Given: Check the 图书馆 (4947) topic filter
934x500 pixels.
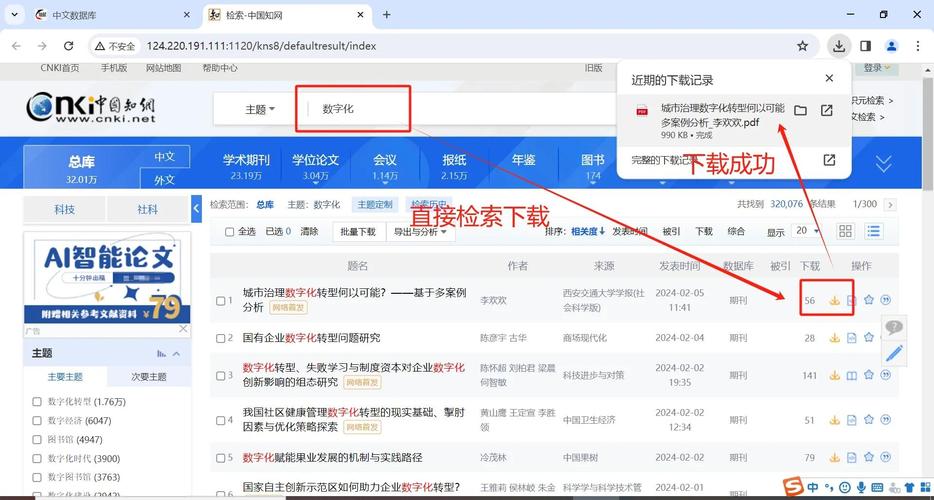Looking at the screenshot, I should (x=37, y=440).
